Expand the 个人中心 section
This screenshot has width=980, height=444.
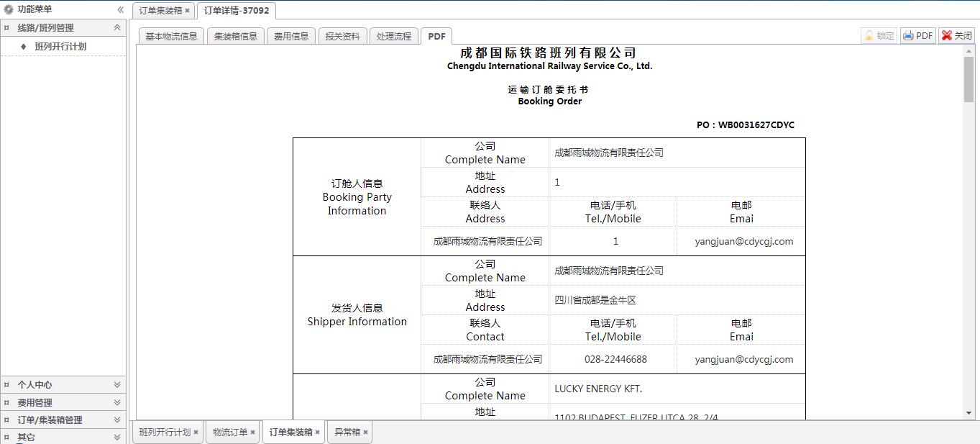(117, 385)
